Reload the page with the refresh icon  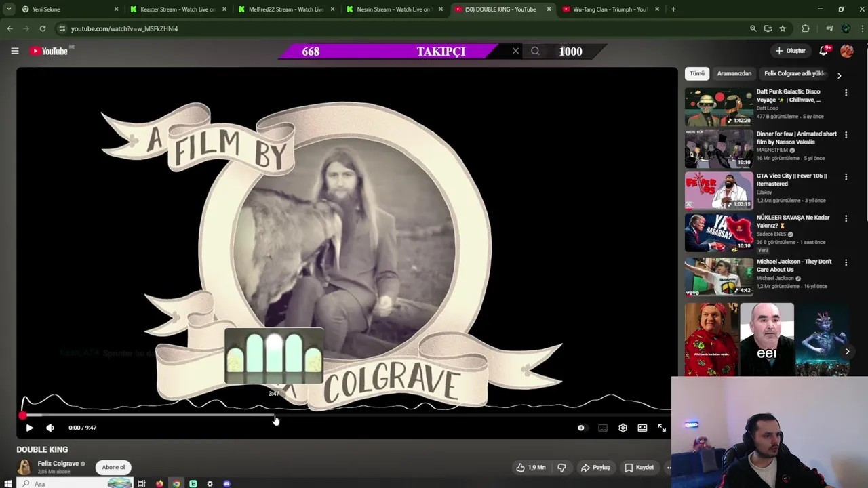pyautogui.click(x=42, y=28)
